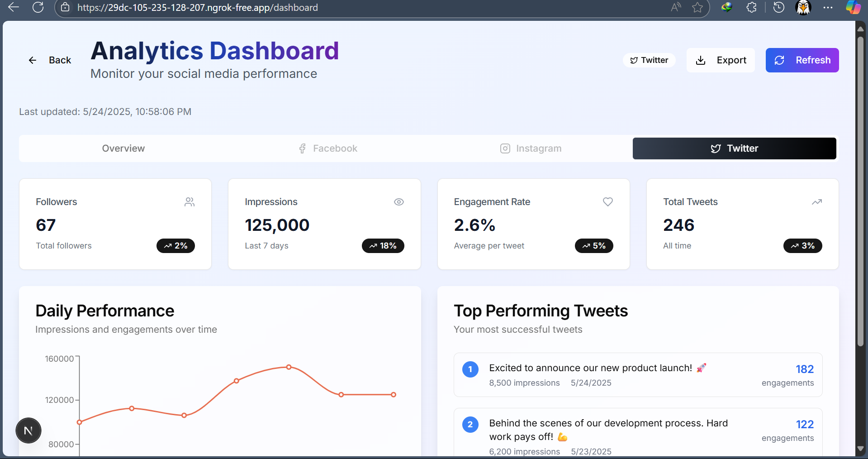Click the browser extensions puzzle icon
The width and height of the screenshot is (868, 459).
click(x=751, y=8)
